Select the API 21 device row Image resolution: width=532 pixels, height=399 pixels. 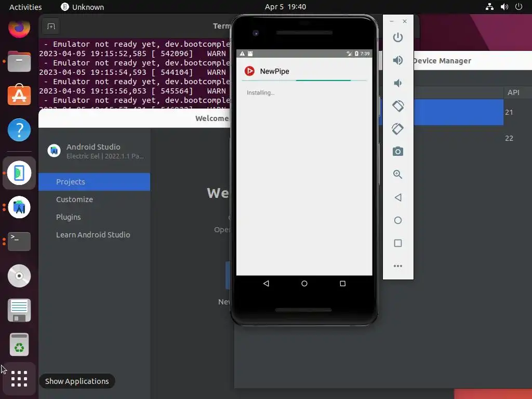456,112
